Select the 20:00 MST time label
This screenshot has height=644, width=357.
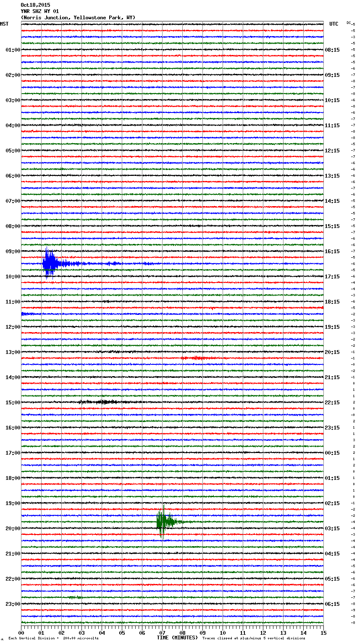(x=13, y=529)
